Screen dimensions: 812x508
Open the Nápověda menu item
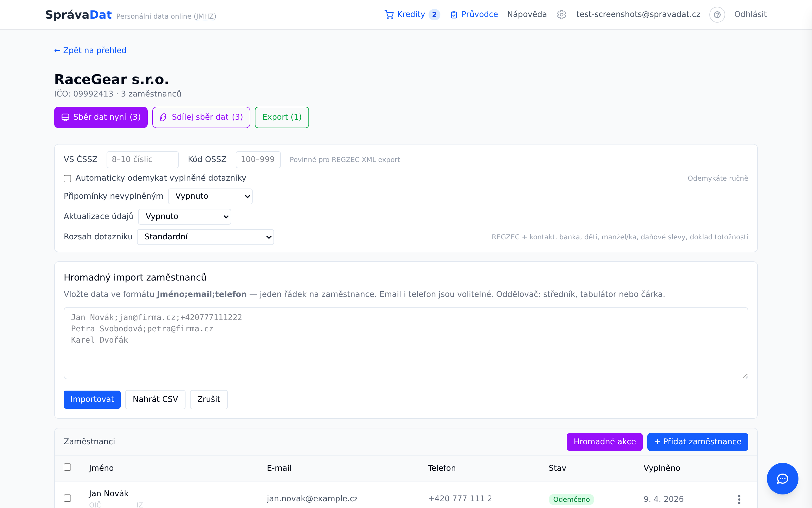click(527, 14)
